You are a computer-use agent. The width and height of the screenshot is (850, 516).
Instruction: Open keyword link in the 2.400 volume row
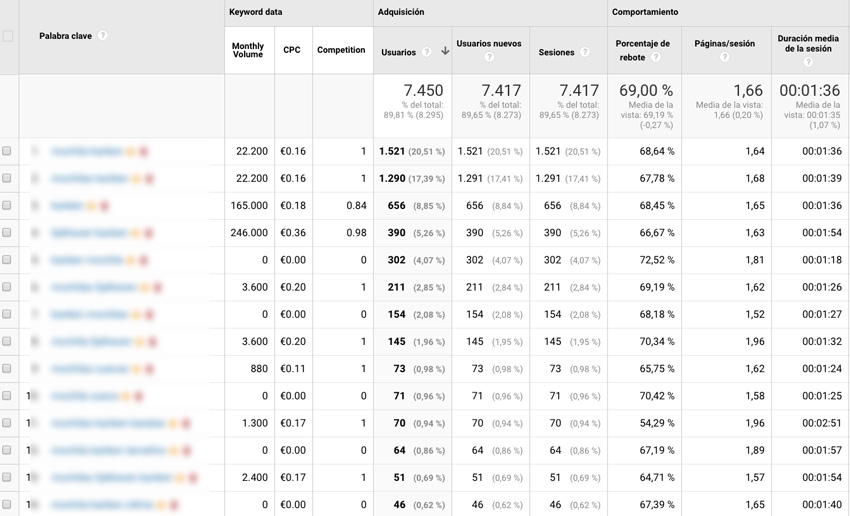111,478
